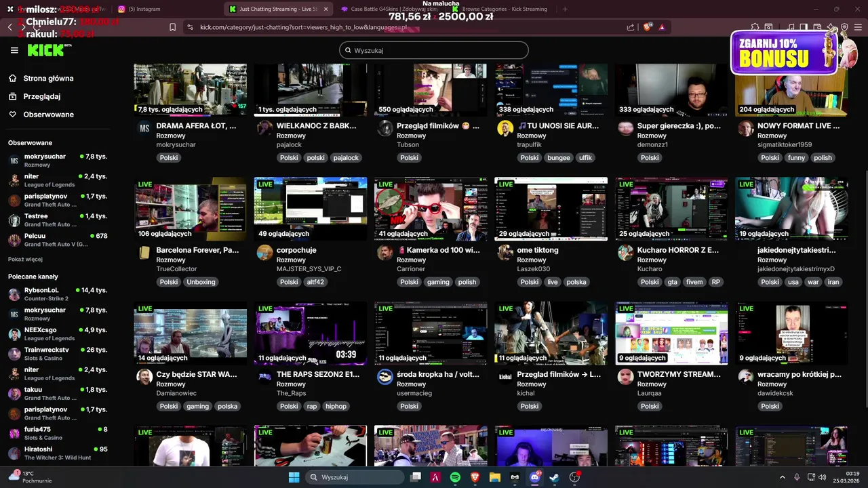Bookmark page using address bar bookmark icon
Image resolution: width=868 pixels, height=488 pixels.
(172, 27)
